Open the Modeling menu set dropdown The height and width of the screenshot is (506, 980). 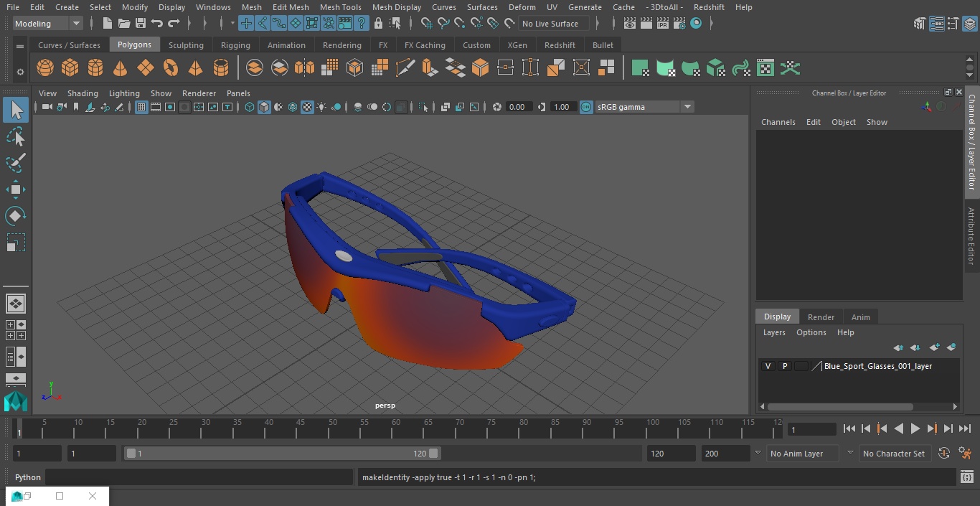[47, 24]
